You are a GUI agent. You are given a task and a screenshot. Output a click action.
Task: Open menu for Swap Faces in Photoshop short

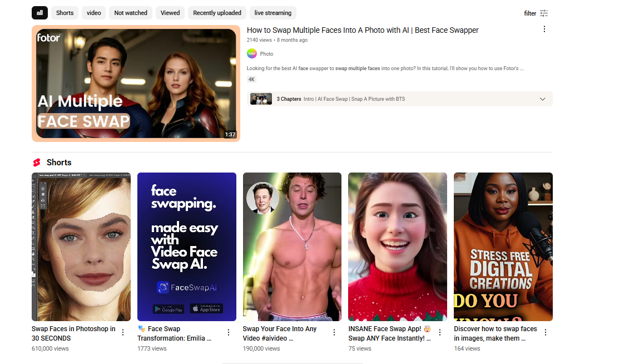(x=123, y=332)
